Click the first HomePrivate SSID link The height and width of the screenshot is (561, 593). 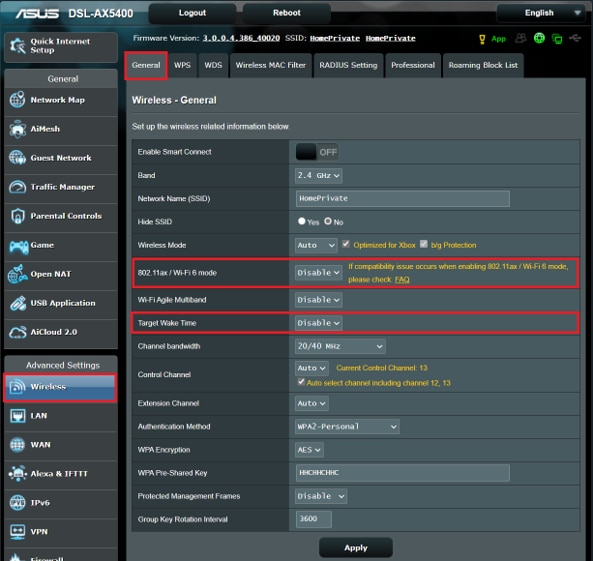click(x=335, y=38)
